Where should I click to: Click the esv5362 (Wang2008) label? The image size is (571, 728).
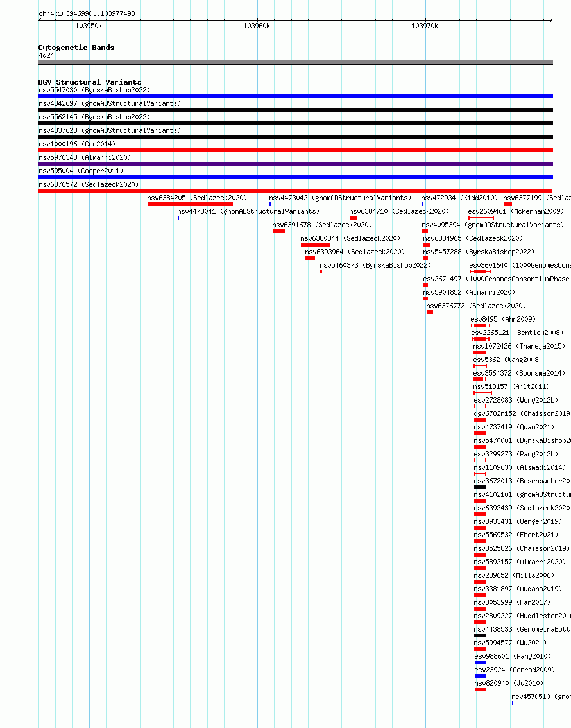pos(507,360)
